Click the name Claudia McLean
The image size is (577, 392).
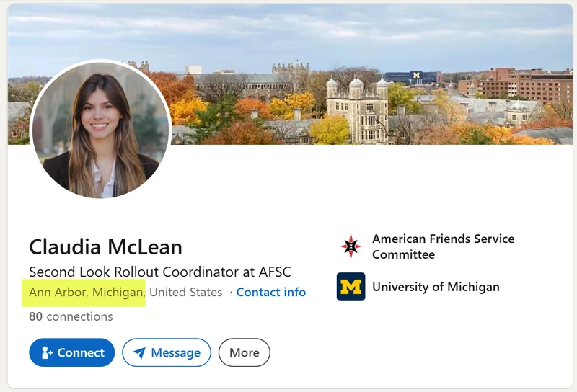pyautogui.click(x=105, y=246)
